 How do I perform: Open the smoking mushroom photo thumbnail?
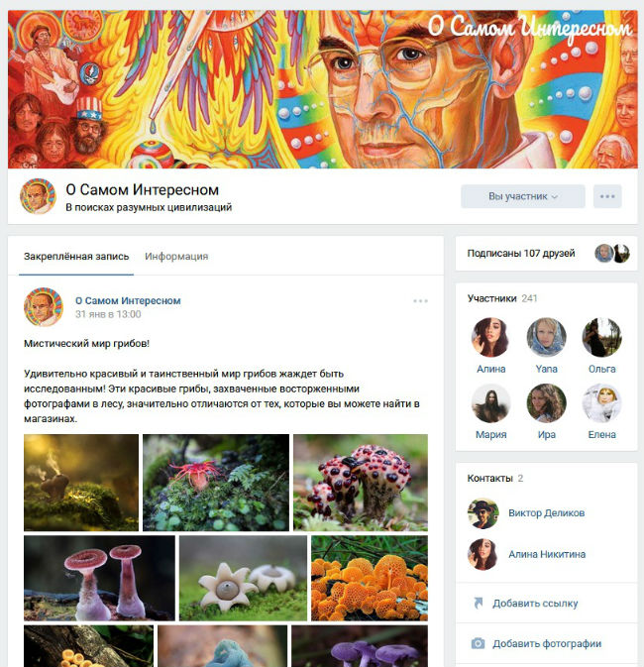point(81,483)
